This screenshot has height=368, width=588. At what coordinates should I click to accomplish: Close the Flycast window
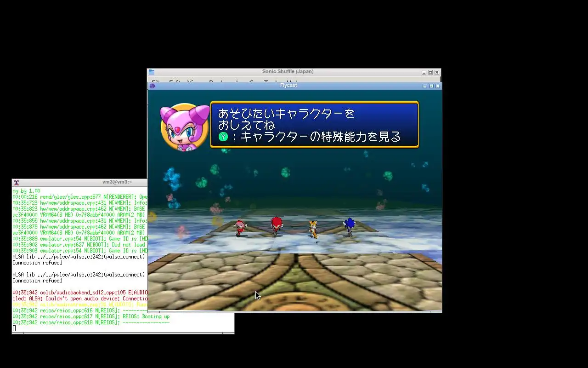(x=438, y=86)
